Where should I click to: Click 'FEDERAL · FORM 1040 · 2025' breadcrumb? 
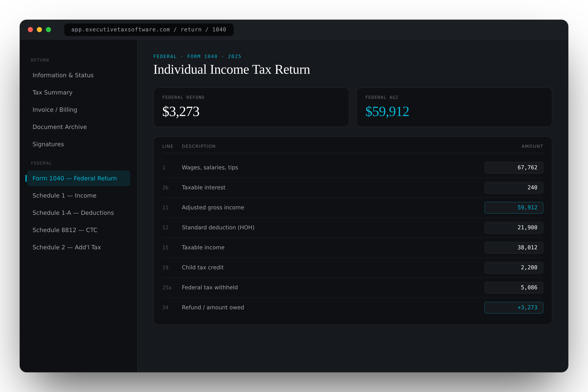[x=197, y=56]
